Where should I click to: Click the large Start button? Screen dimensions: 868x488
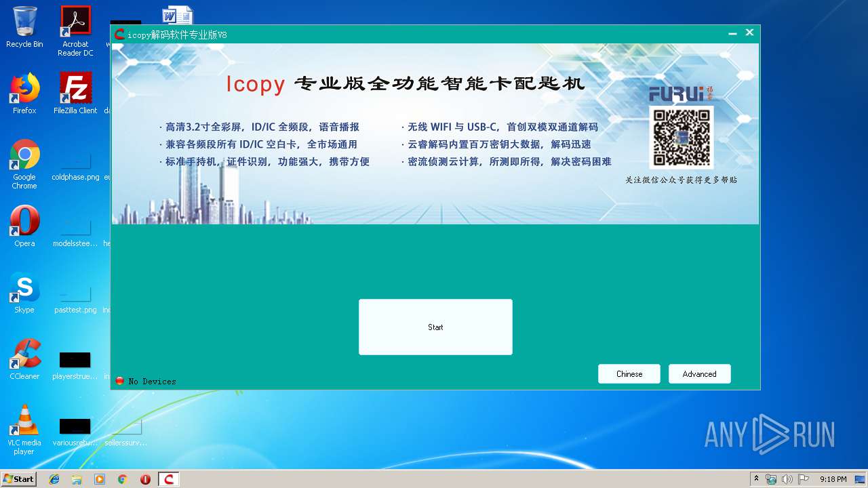pyautogui.click(x=435, y=327)
